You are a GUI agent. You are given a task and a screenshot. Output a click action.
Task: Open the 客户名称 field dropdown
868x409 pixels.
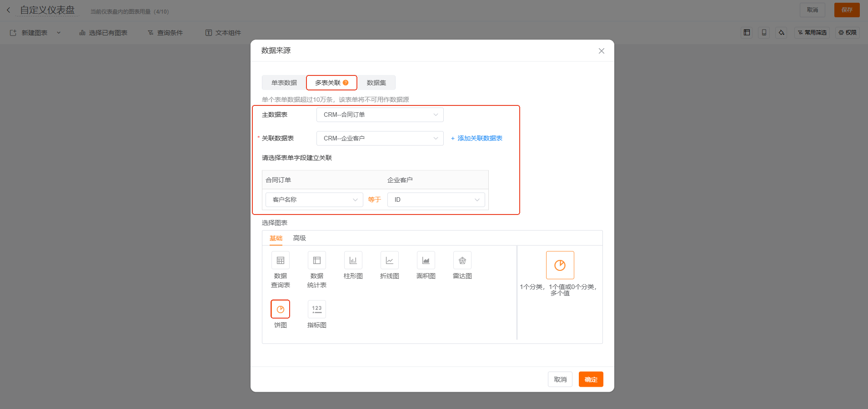(x=314, y=200)
